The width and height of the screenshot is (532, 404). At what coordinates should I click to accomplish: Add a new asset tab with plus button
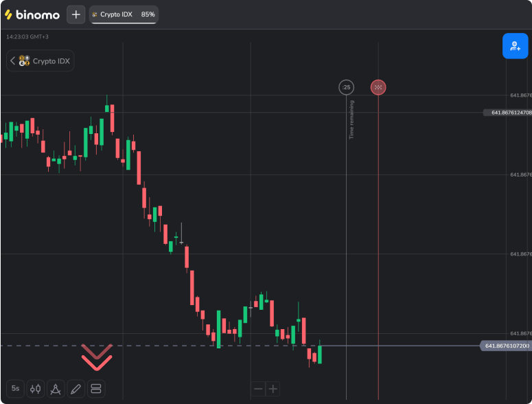(76, 14)
